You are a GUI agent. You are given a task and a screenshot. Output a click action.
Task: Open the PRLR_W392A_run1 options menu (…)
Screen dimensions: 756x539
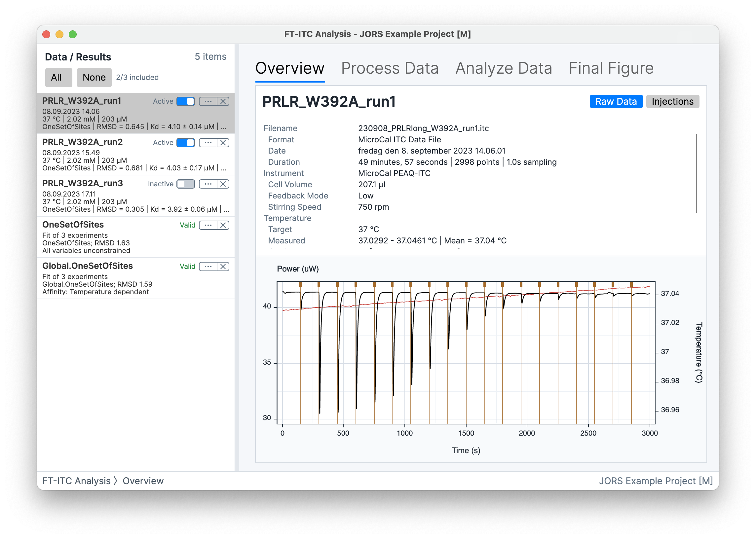(x=208, y=102)
